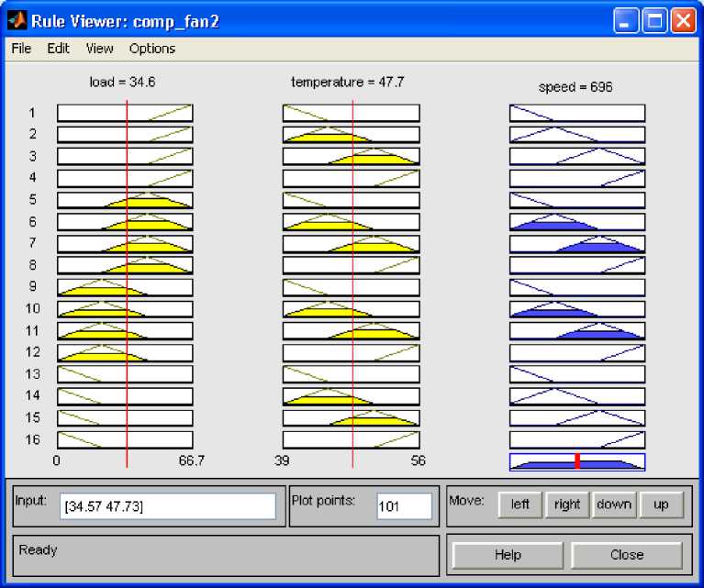Click the Plot points field
Screen dimensions: 704x588
[x=404, y=506]
